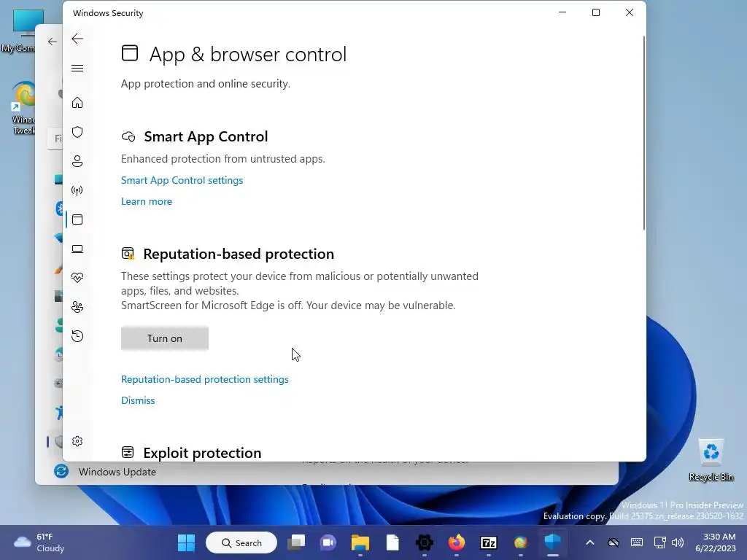Dismiss the reputation-based protection warning
747x560 pixels.
pos(138,400)
